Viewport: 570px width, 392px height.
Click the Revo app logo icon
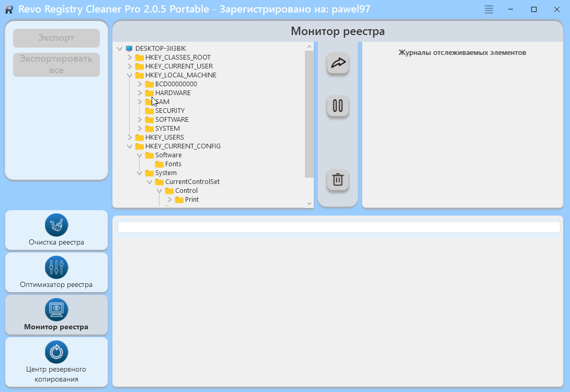(x=9, y=9)
